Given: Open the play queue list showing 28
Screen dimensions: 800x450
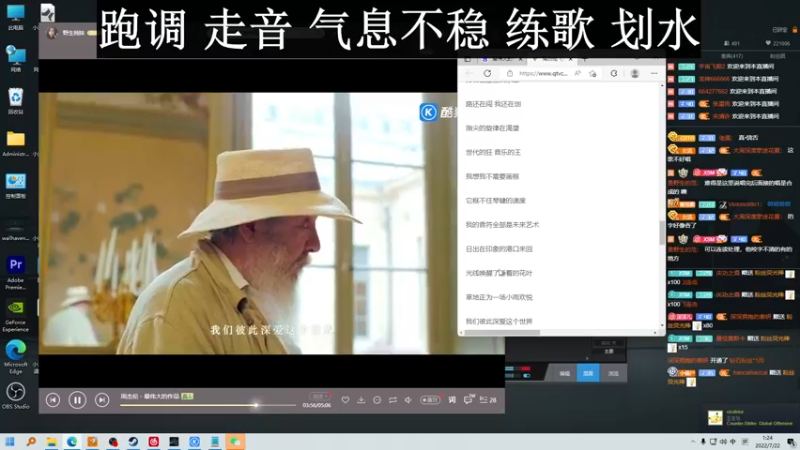Looking at the screenshot, I should tap(488, 400).
